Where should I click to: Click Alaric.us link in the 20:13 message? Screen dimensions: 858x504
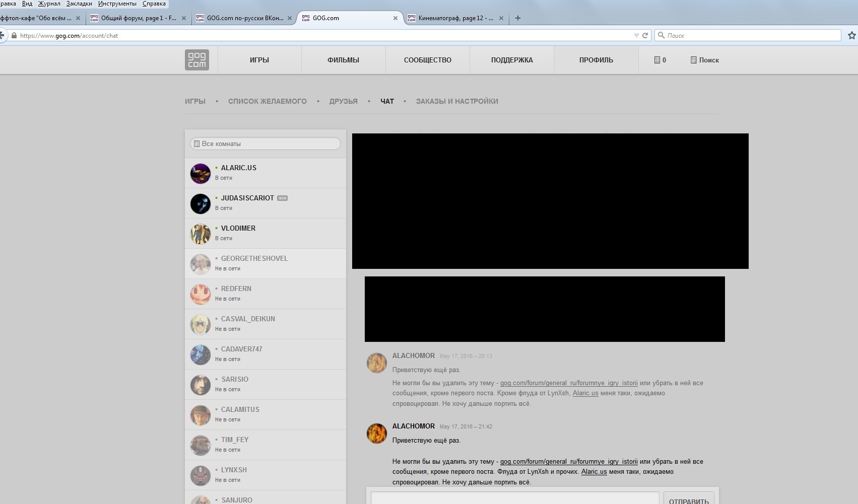click(x=585, y=393)
